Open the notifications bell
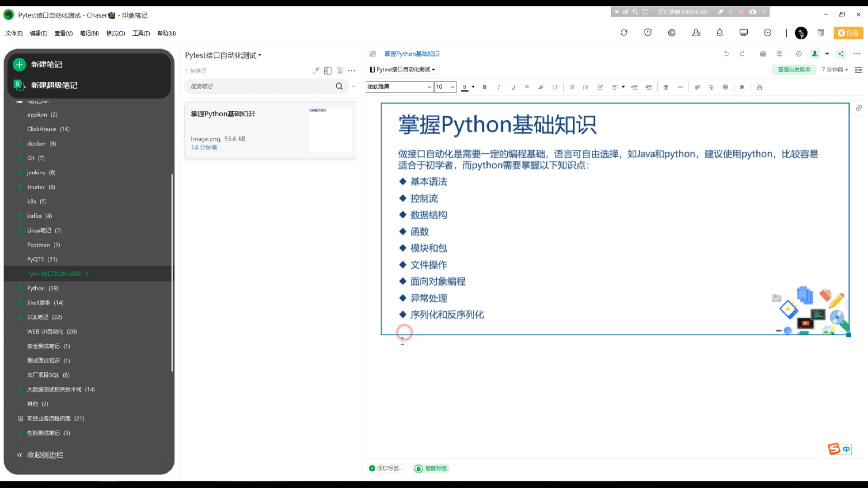The height and width of the screenshot is (488, 868). point(720,33)
